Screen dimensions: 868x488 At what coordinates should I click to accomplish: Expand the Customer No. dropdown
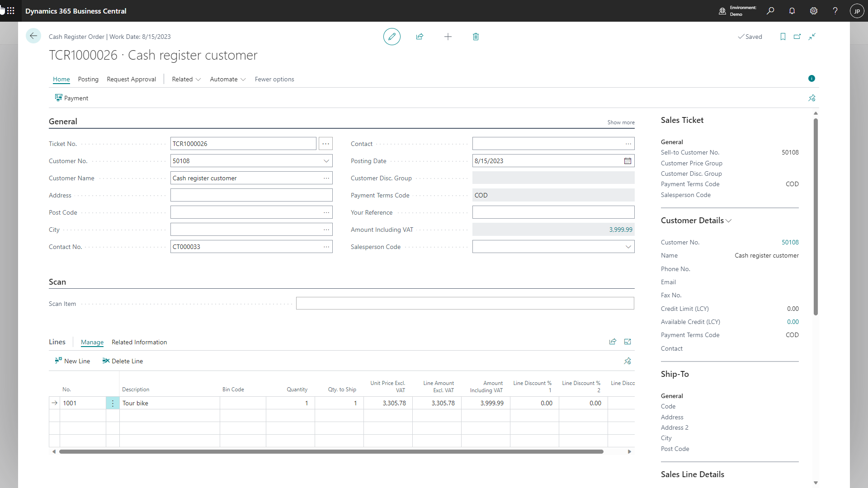[326, 161]
